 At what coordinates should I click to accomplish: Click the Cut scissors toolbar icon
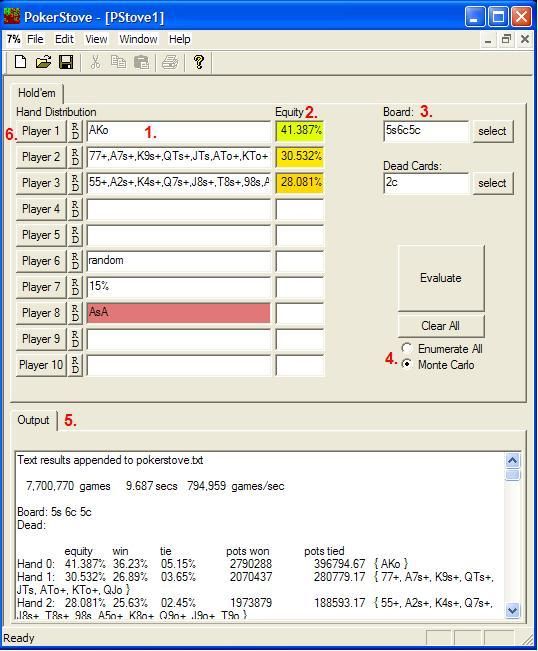coord(95,62)
